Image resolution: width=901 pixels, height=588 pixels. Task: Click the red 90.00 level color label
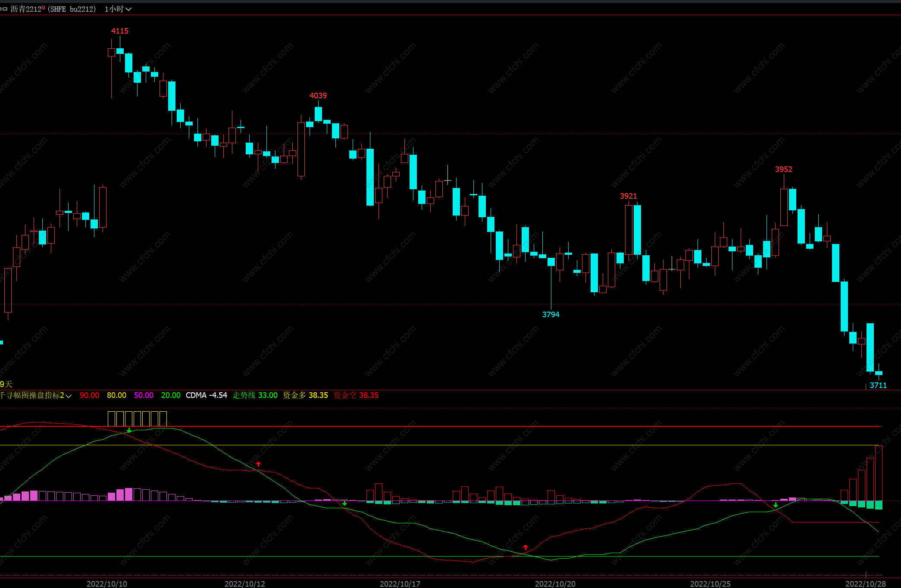89,395
